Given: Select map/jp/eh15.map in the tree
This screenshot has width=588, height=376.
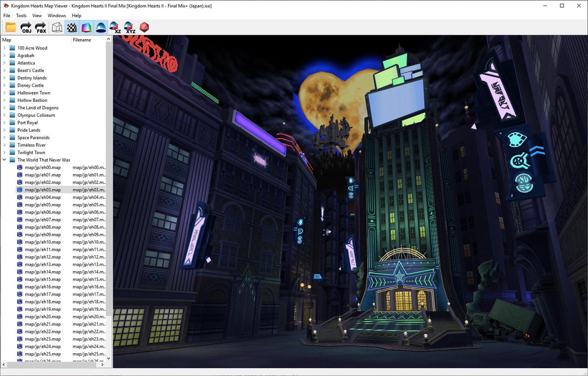Looking at the screenshot, I should (x=43, y=279).
